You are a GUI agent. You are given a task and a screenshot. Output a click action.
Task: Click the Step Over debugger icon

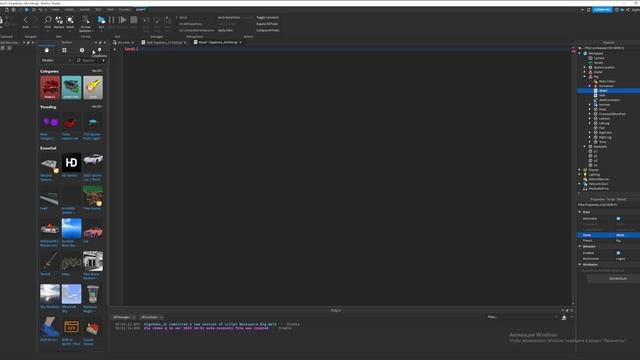coord(157,20)
